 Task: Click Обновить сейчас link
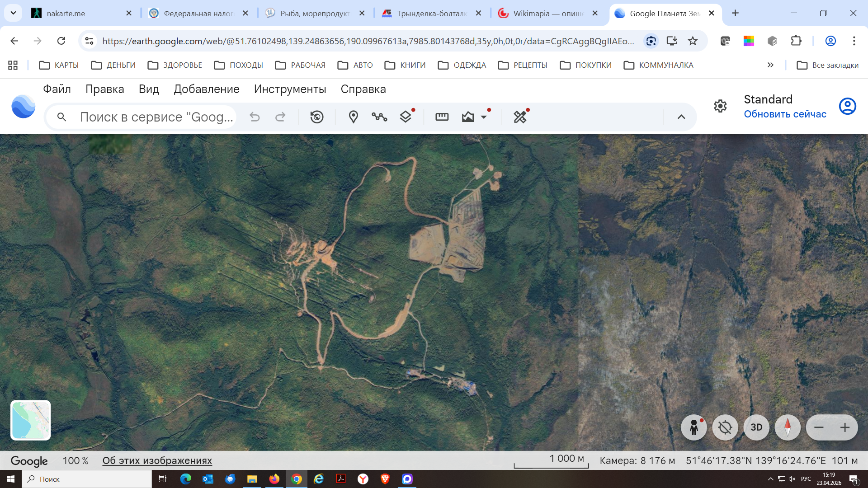coord(785,114)
